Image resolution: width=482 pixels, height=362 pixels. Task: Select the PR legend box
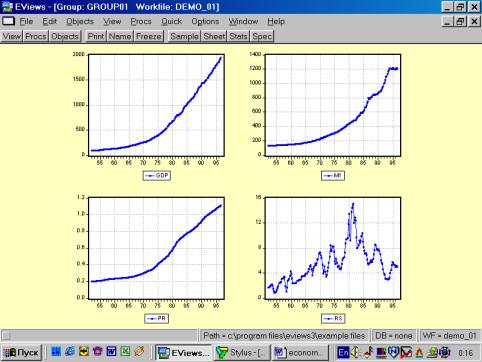[157, 318]
